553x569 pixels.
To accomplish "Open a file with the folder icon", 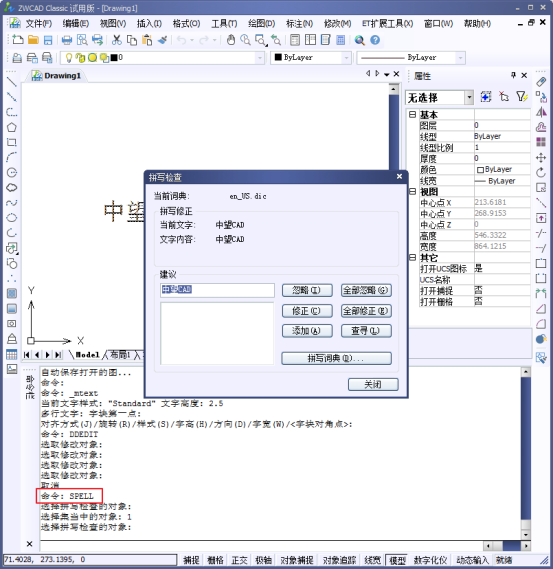I will 33,40.
